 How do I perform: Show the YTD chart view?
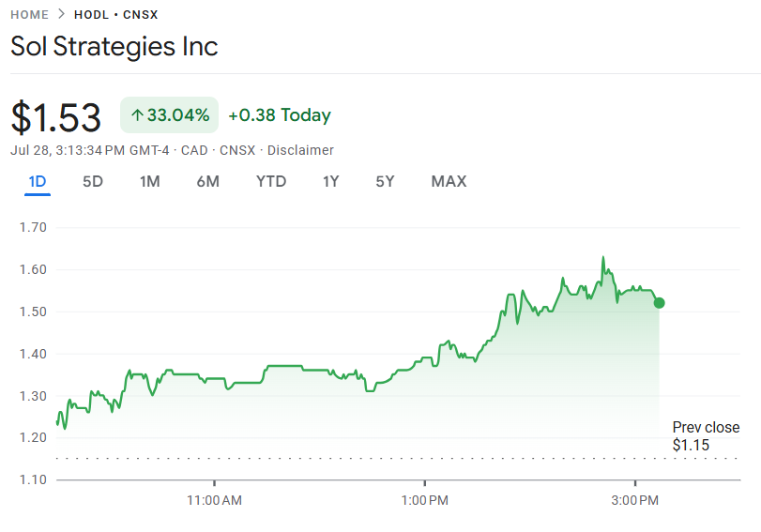[x=271, y=181]
